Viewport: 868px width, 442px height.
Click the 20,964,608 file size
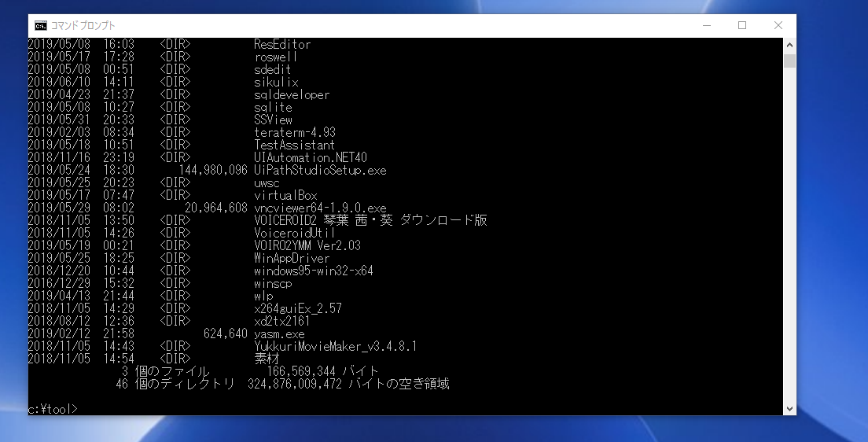coord(216,208)
